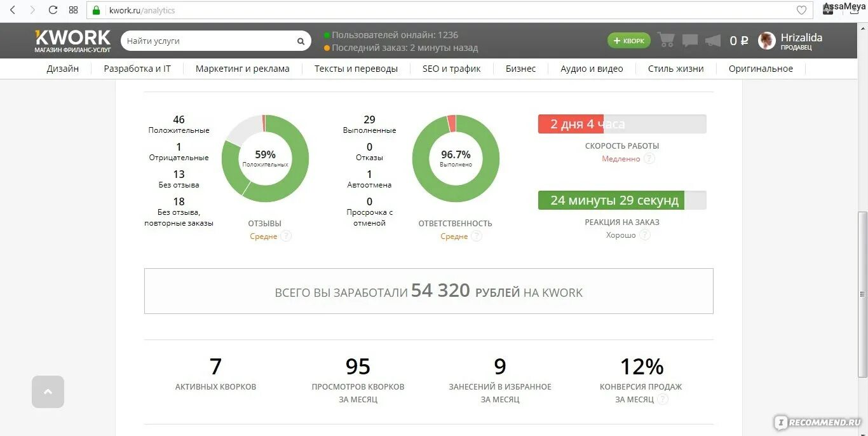Viewport: 868px width, 436px height.
Task: Click the 59% reviews donut chart
Action: point(265,159)
